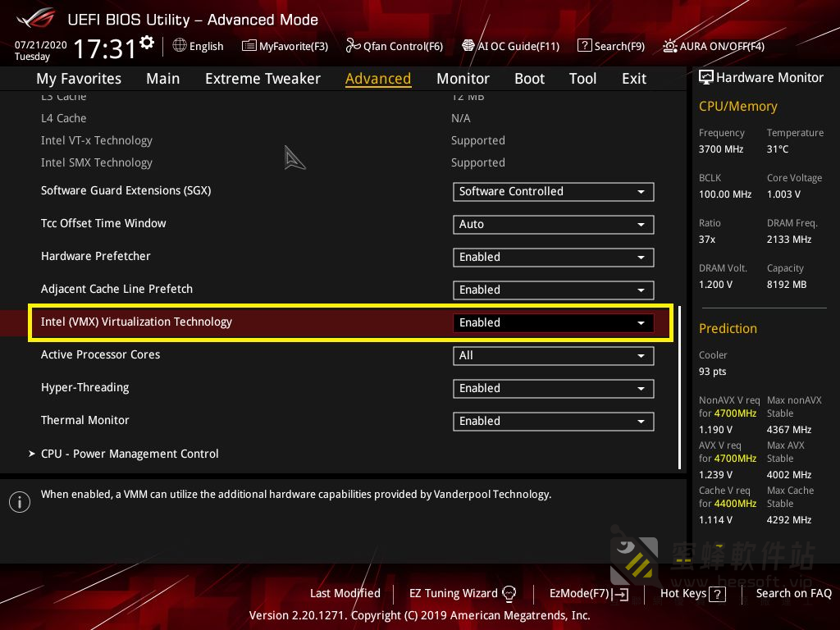The width and height of the screenshot is (840, 630).
Task: Open MyFavorite(F3)
Action: pyautogui.click(x=285, y=46)
